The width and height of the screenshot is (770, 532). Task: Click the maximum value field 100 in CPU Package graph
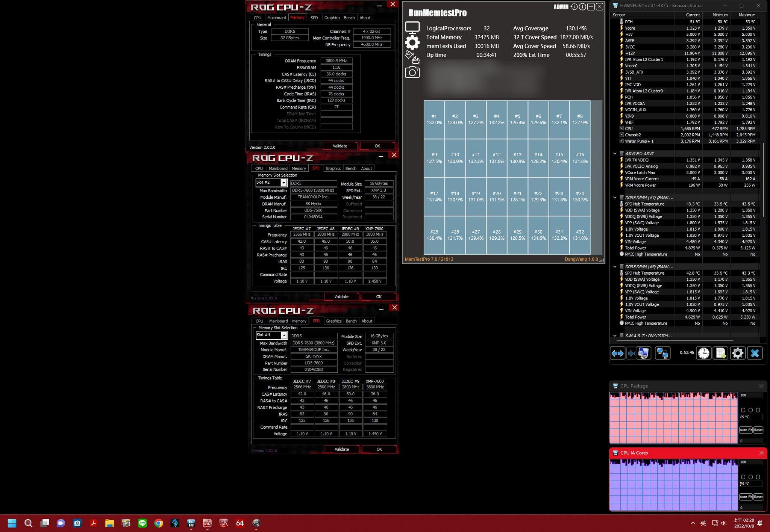click(751, 395)
